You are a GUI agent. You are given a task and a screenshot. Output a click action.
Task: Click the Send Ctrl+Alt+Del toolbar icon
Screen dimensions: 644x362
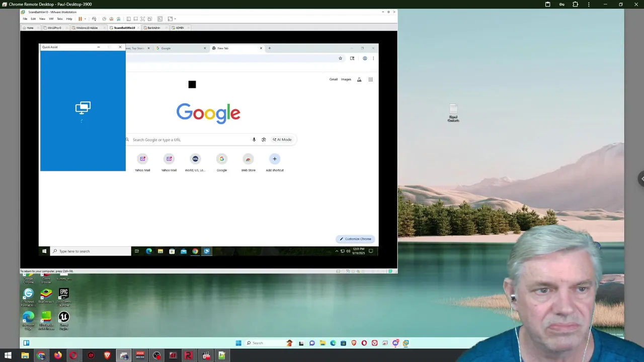94,19
